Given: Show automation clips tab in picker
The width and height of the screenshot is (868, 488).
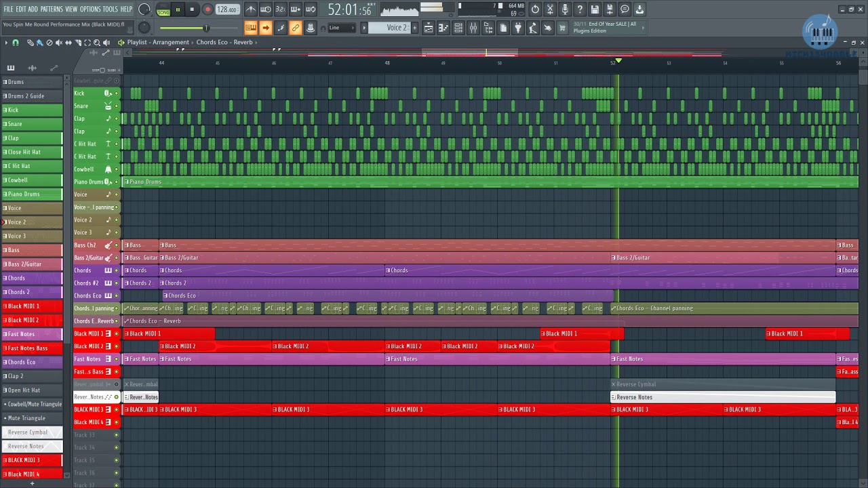Looking at the screenshot, I should pos(54,68).
